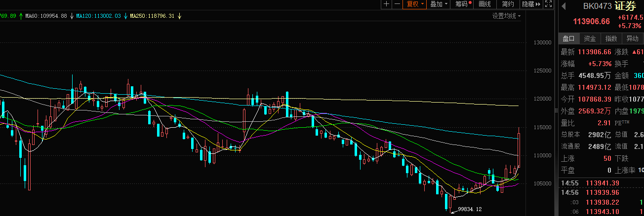
Task: Select the 盘口 tab
Action: (x=568, y=38)
